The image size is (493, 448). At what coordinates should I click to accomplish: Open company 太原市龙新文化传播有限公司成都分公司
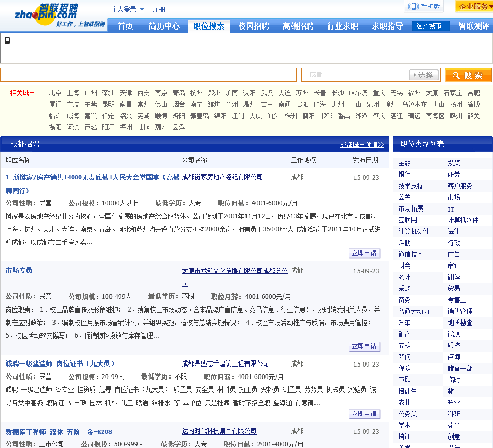click(235, 277)
